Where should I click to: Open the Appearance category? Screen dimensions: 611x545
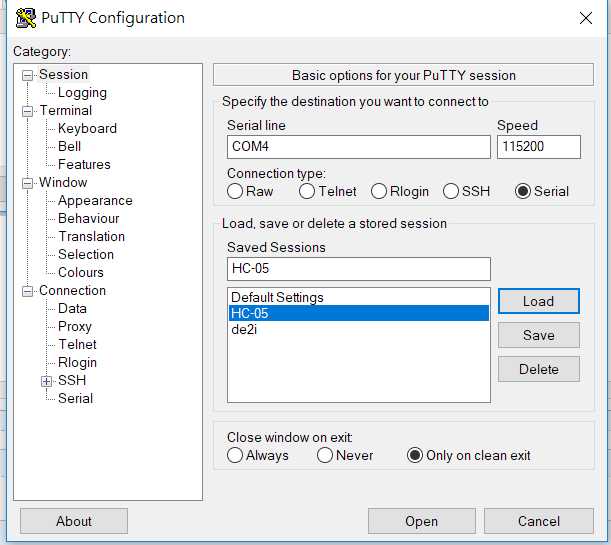95,201
